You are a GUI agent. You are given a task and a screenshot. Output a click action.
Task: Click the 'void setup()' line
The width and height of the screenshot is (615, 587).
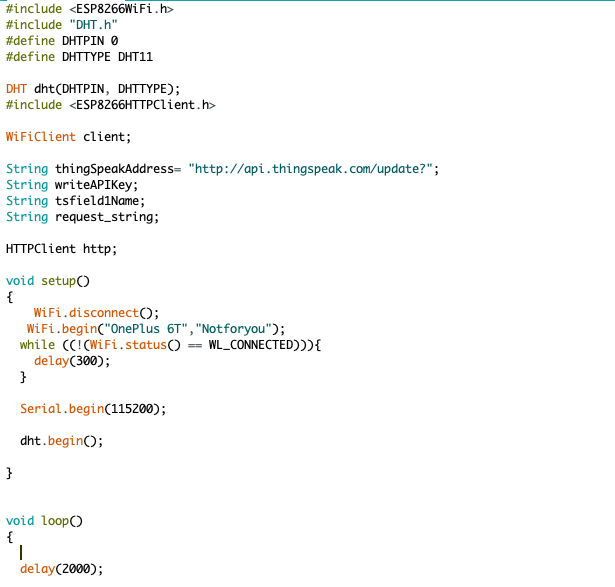pos(48,281)
